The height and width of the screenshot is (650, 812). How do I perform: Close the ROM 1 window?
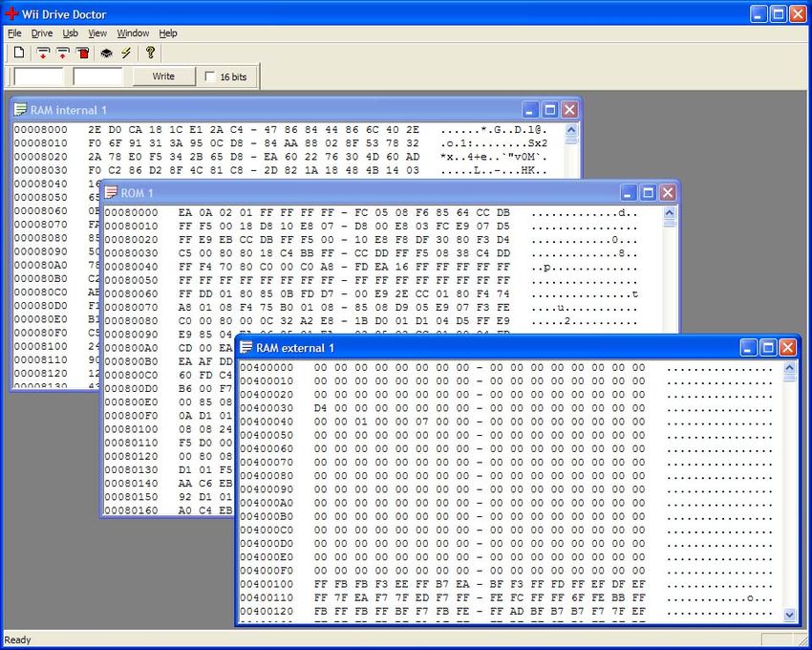point(668,193)
